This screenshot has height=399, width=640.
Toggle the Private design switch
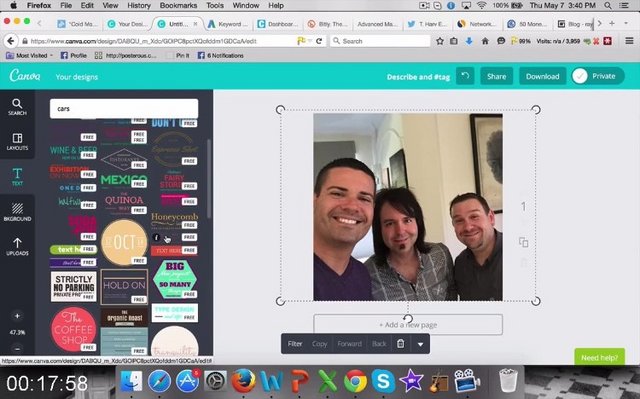click(598, 76)
